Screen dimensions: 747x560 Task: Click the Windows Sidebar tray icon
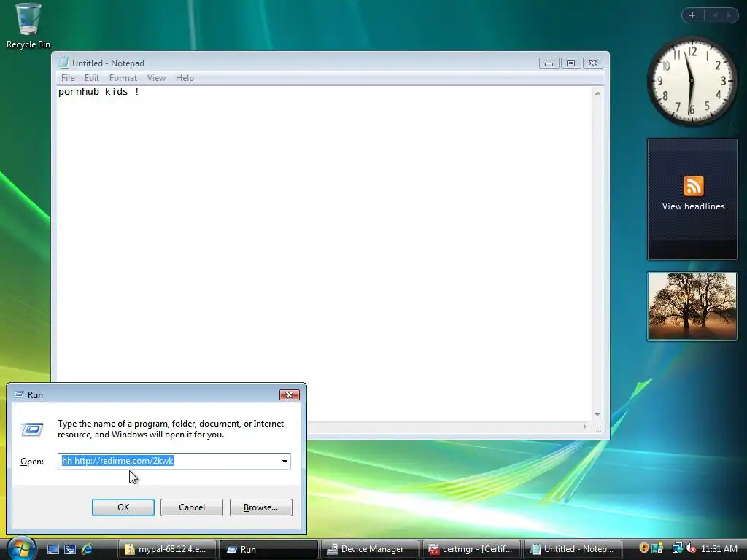(x=657, y=548)
